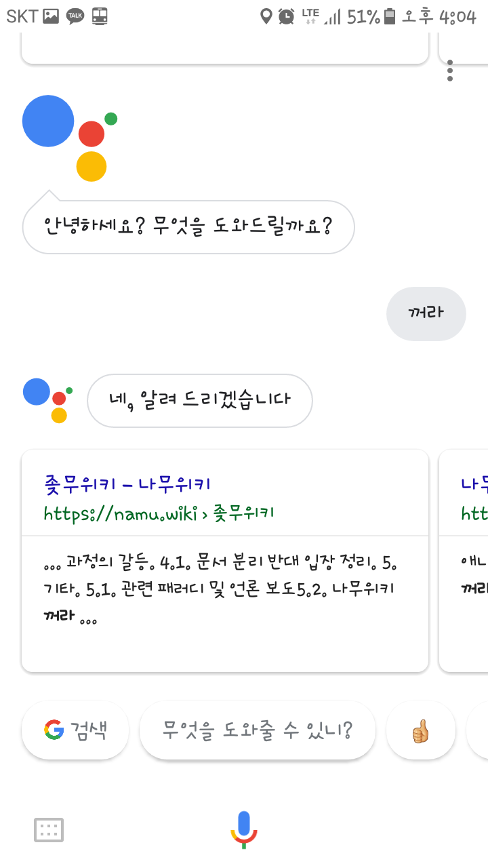Tap the subway app notification icon
The width and height of the screenshot is (488, 868).
100,16
